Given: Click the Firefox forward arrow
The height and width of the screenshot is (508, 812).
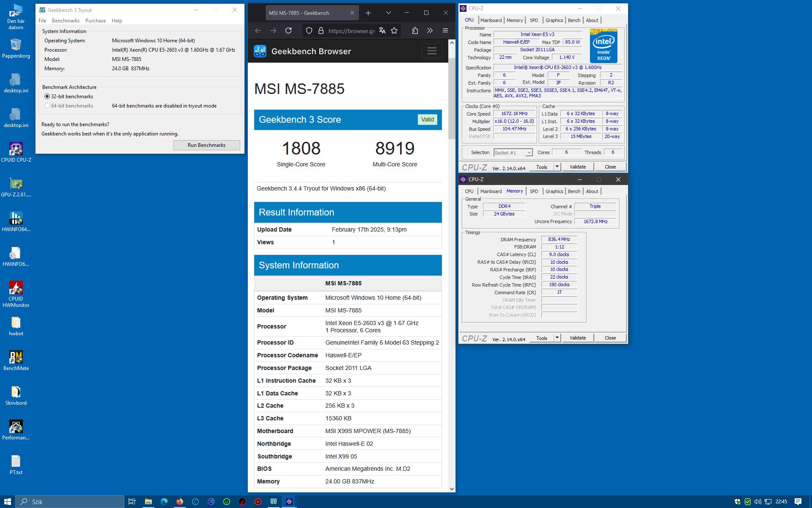Looking at the screenshot, I should tap(273, 30).
